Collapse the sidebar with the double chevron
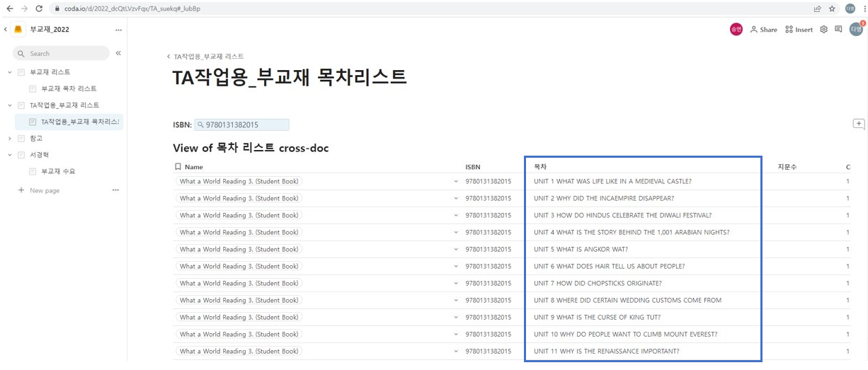Image resolution: width=868 pixels, height=370 pixels. pos(118,53)
